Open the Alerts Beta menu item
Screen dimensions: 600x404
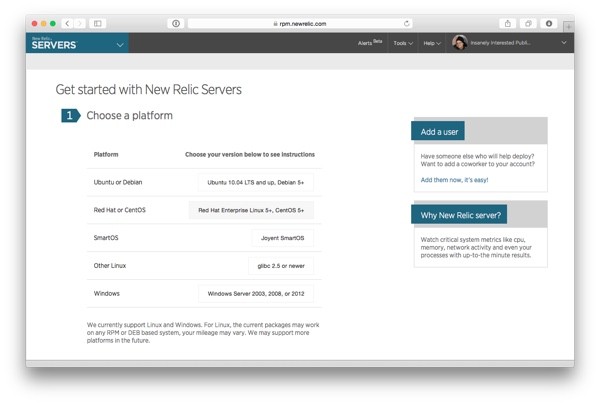tap(370, 43)
